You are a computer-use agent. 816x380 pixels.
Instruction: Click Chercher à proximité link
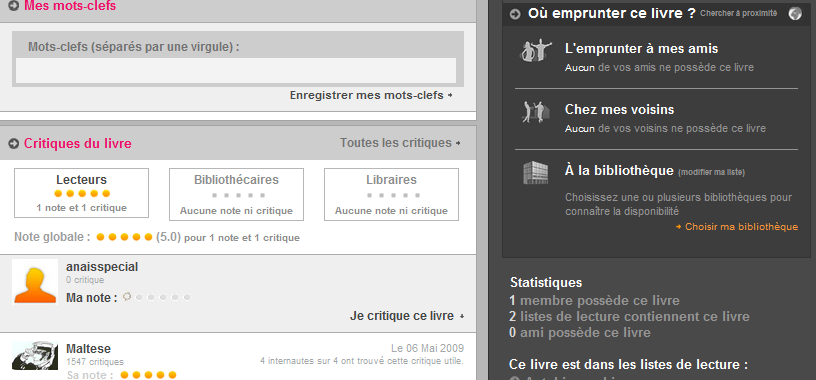(x=738, y=14)
